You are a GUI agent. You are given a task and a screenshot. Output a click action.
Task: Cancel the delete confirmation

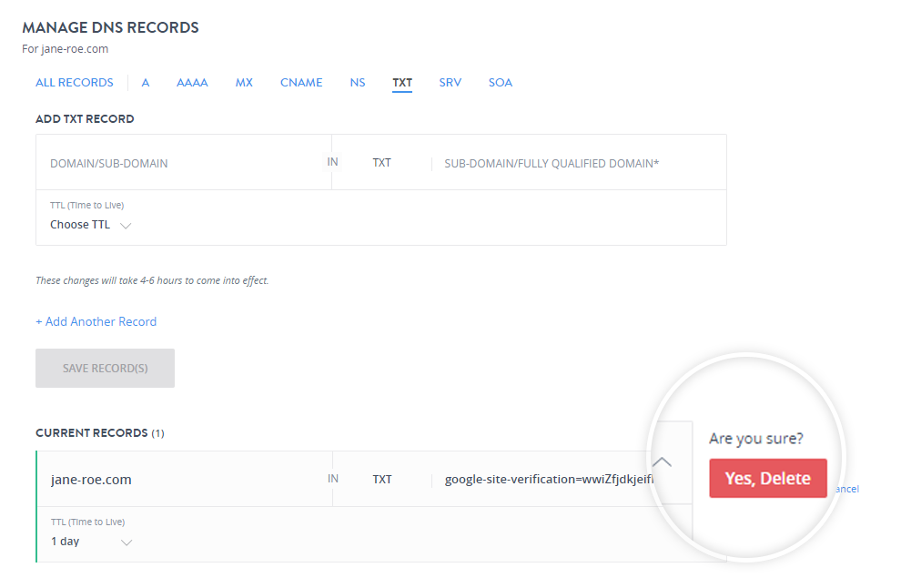pos(846,489)
